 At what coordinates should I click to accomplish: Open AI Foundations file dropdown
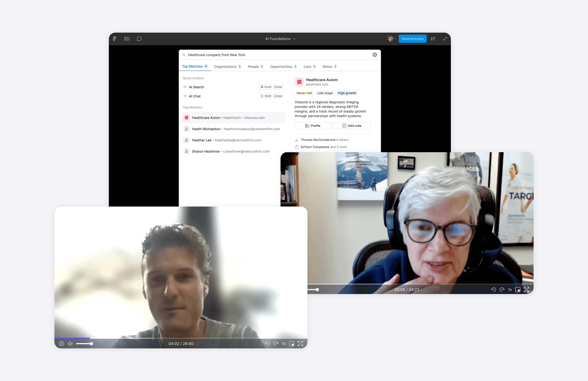pyautogui.click(x=280, y=39)
